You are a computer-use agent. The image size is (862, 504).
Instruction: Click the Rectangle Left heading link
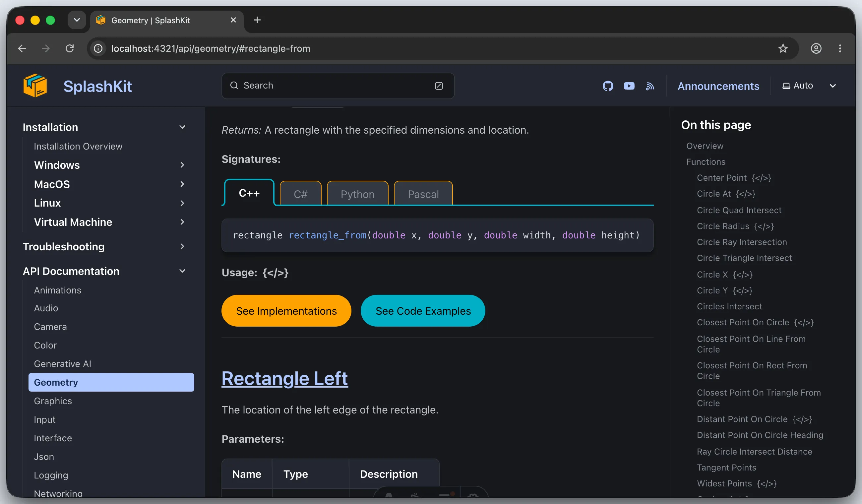[284, 378]
